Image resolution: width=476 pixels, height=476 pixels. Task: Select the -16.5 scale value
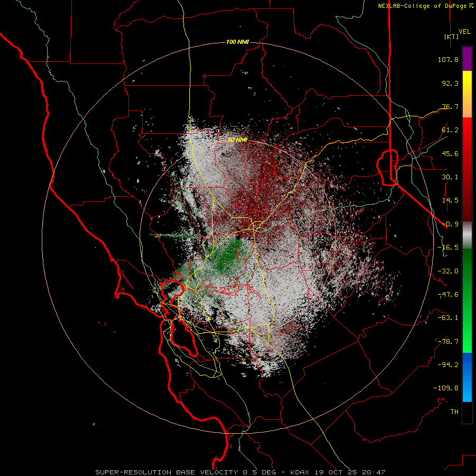[448, 248]
